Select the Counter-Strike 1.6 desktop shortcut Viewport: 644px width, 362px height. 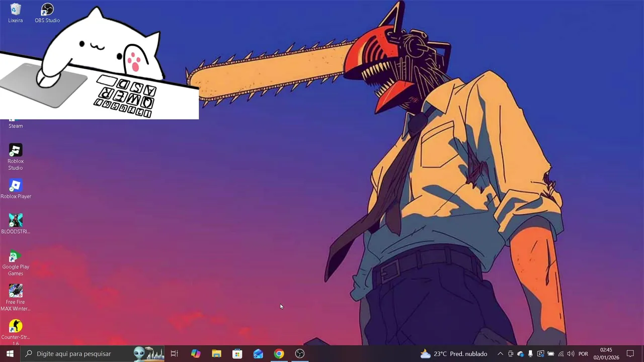[x=15, y=333]
